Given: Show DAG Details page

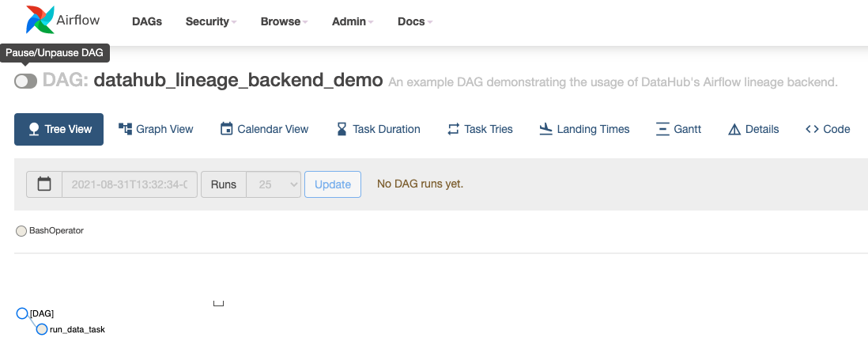Looking at the screenshot, I should [753, 129].
